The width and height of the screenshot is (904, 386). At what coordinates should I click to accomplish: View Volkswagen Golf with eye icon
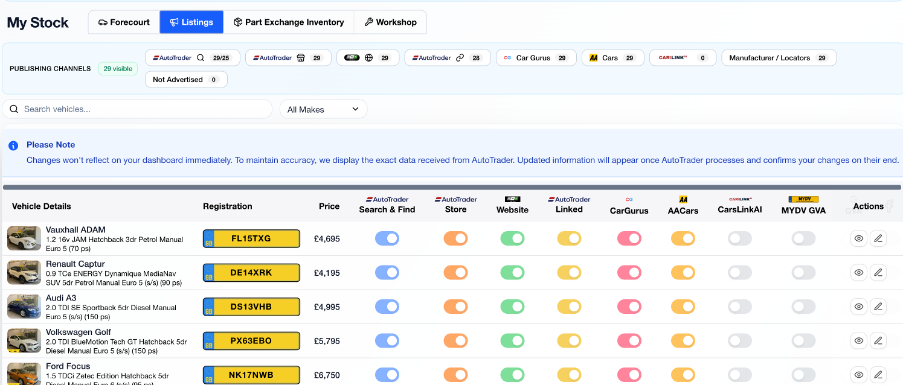point(859,340)
